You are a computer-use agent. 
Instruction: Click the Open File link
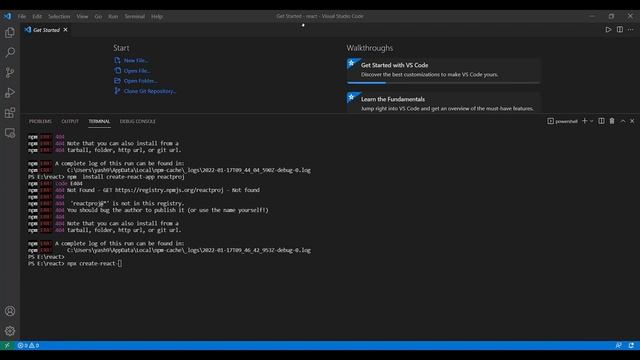click(133, 71)
